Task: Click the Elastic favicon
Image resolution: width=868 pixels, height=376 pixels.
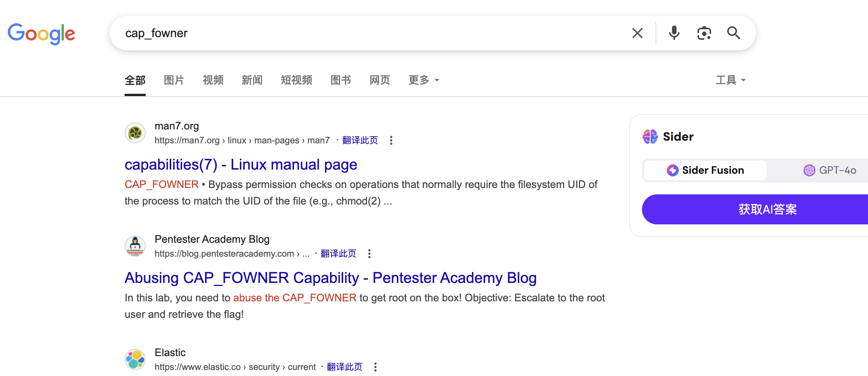Action: point(135,359)
